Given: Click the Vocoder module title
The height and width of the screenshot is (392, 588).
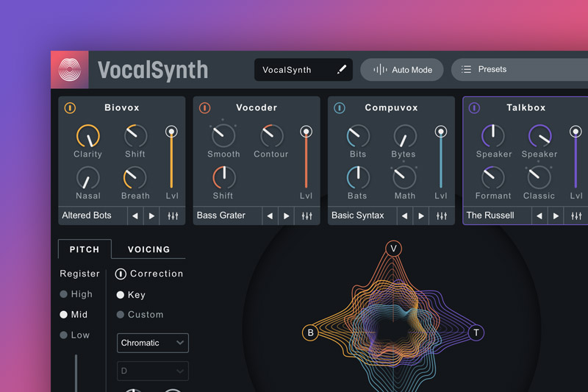Looking at the screenshot, I should point(257,107).
